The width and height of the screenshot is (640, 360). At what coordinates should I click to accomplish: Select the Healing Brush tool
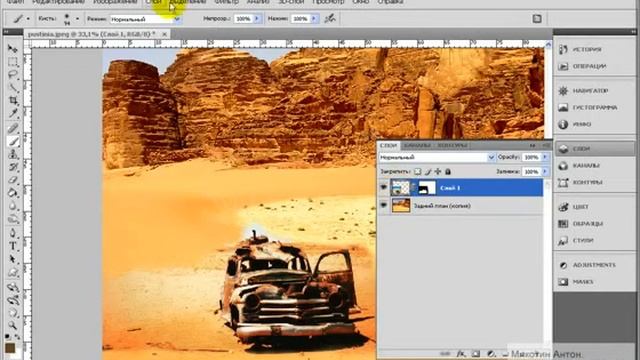[13, 129]
